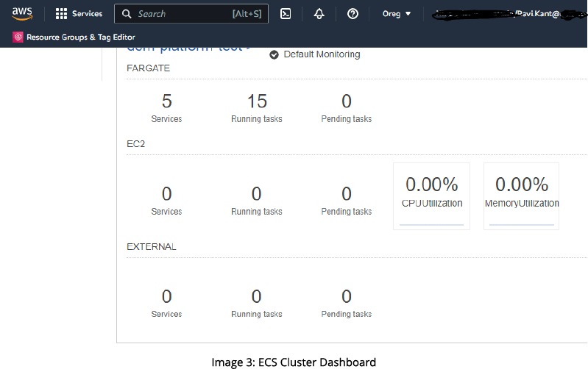The image size is (588, 369).
Task: Open the MemoryUtilization 0.00% card
Action: (x=521, y=196)
